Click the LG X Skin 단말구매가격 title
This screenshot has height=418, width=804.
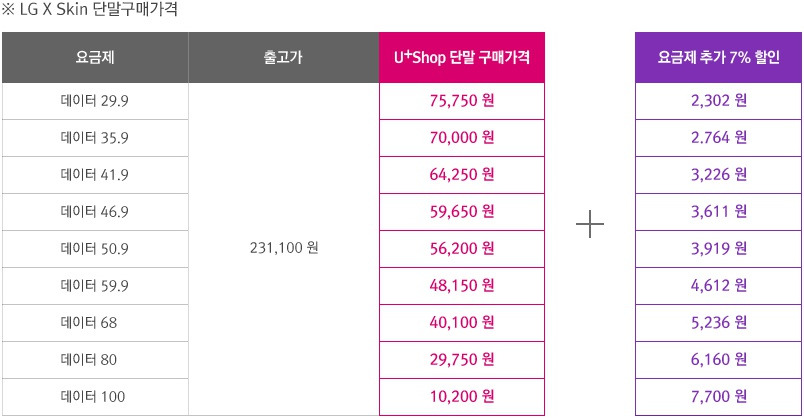click(90, 9)
